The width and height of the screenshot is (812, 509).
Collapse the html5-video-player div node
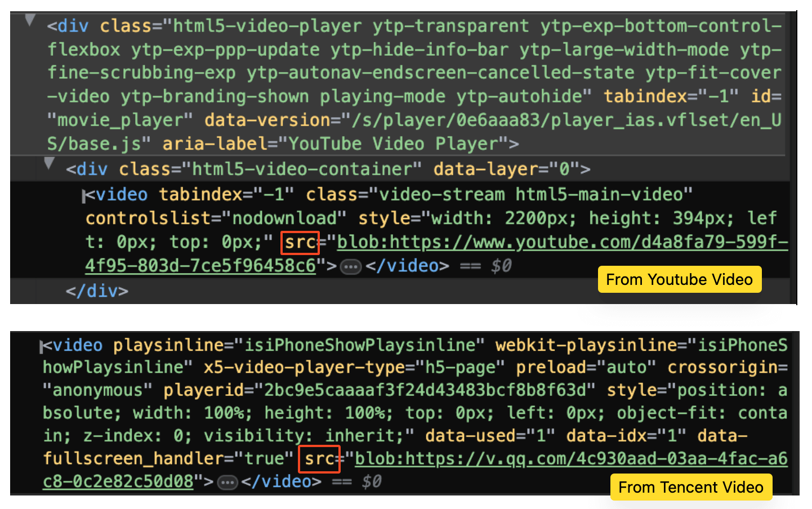click(30, 21)
